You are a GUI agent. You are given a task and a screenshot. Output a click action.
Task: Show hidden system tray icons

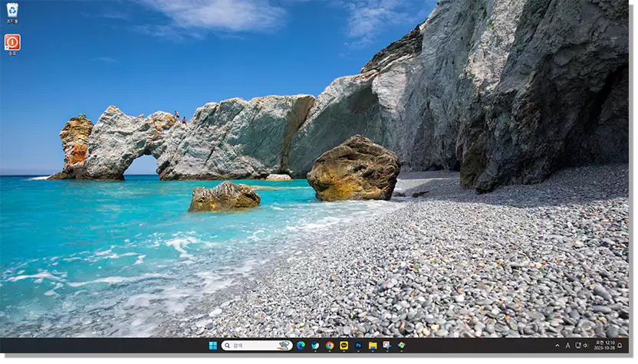pyautogui.click(x=557, y=346)
